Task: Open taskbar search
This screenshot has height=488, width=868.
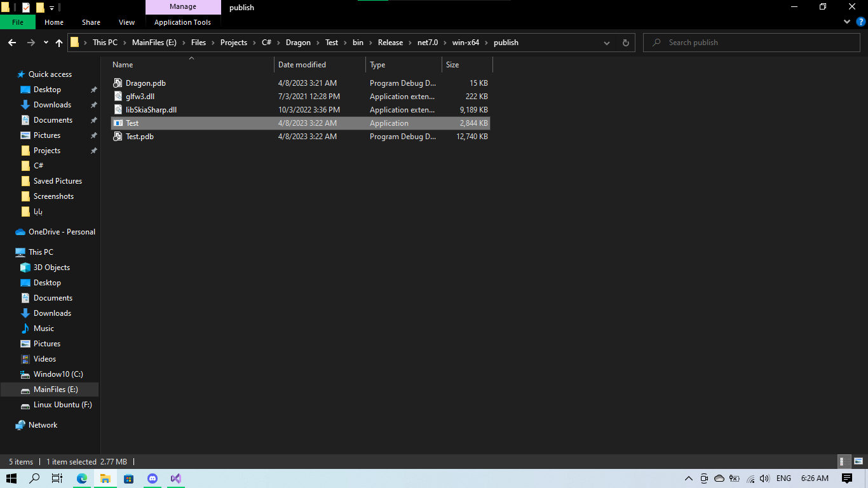Action: tap(35, 478)
